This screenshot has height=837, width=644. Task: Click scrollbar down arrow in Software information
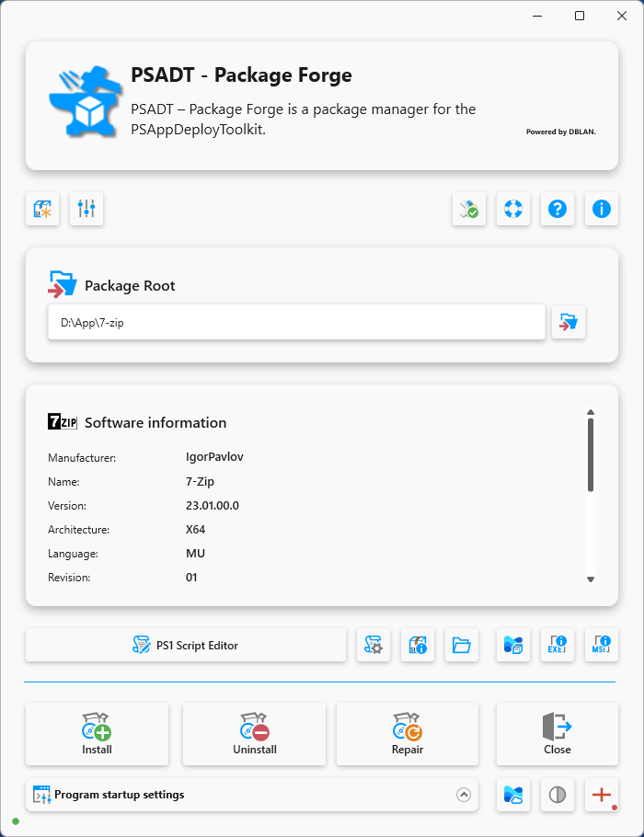pos(591,579)
